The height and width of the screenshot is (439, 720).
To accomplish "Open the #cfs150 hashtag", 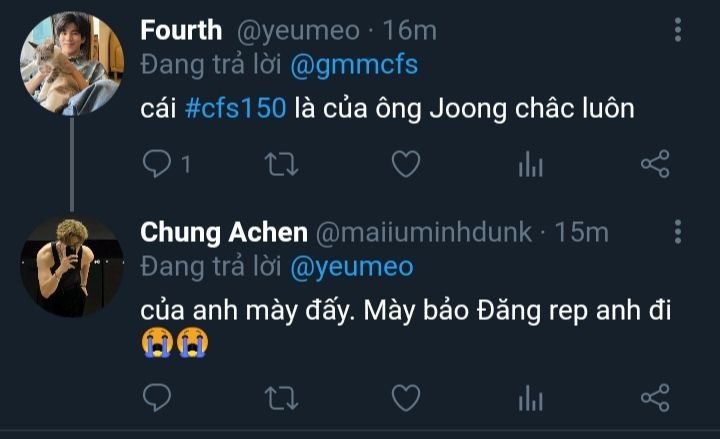I will (236, 108).
